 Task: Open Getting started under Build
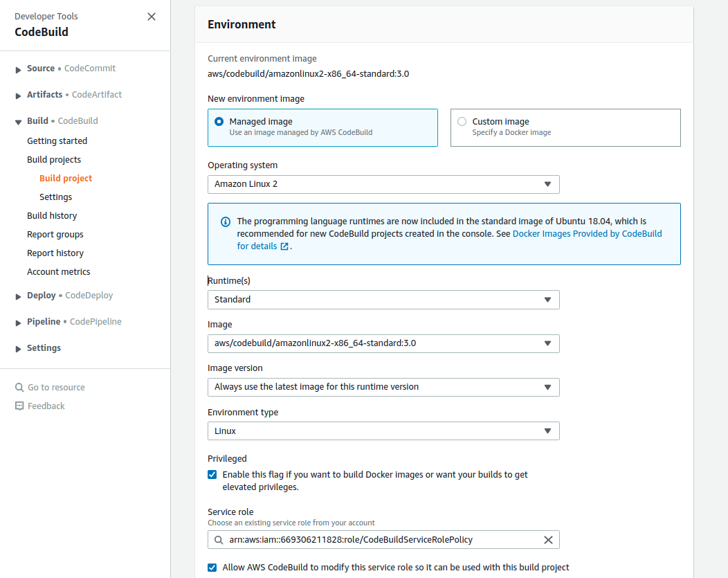(57, 141)
